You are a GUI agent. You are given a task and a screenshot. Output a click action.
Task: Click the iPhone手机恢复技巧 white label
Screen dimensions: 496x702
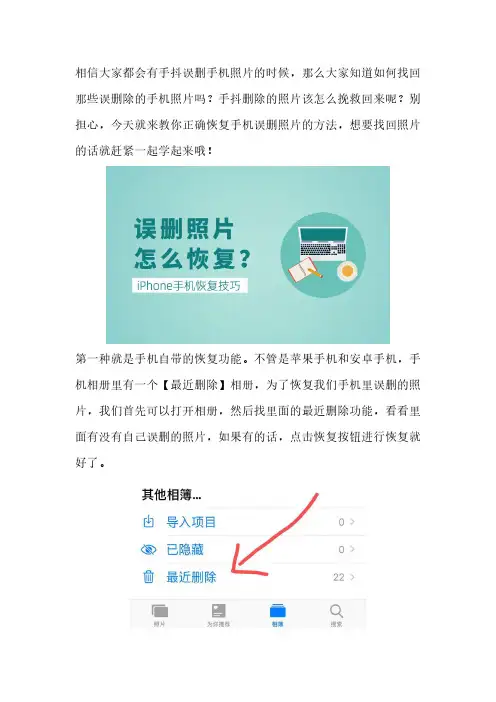pos(189,286)
